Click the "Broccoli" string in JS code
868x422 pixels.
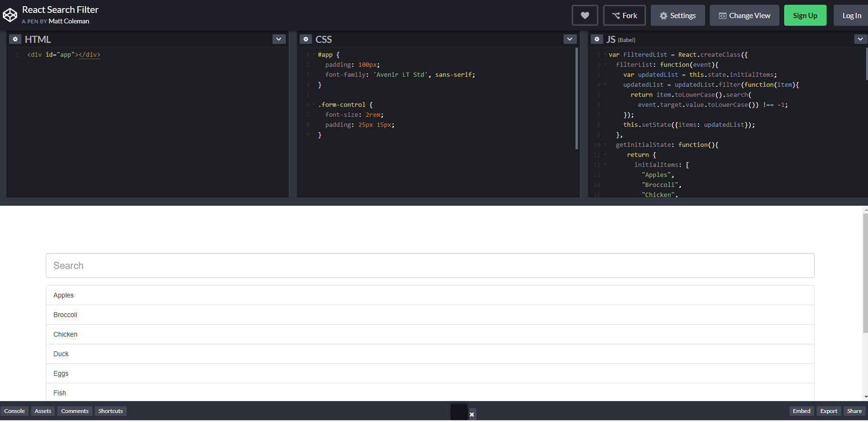pyautogui.click(x=660, y=185)
